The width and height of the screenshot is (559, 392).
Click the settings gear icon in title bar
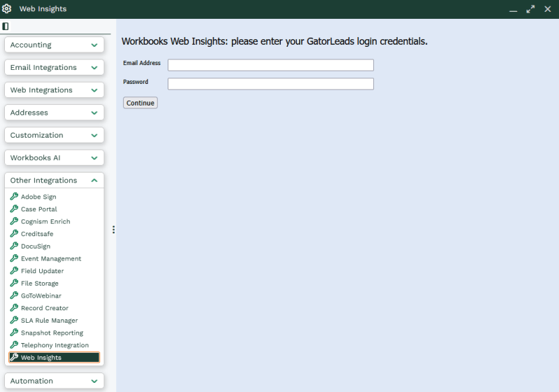[x=6, y=8]
